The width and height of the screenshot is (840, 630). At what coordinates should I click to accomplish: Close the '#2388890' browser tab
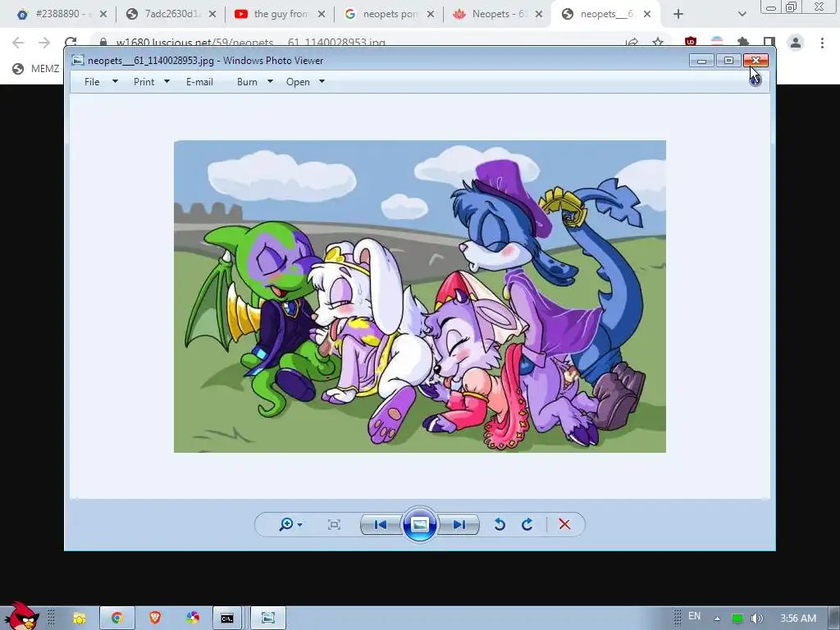[x=103, y=14]
